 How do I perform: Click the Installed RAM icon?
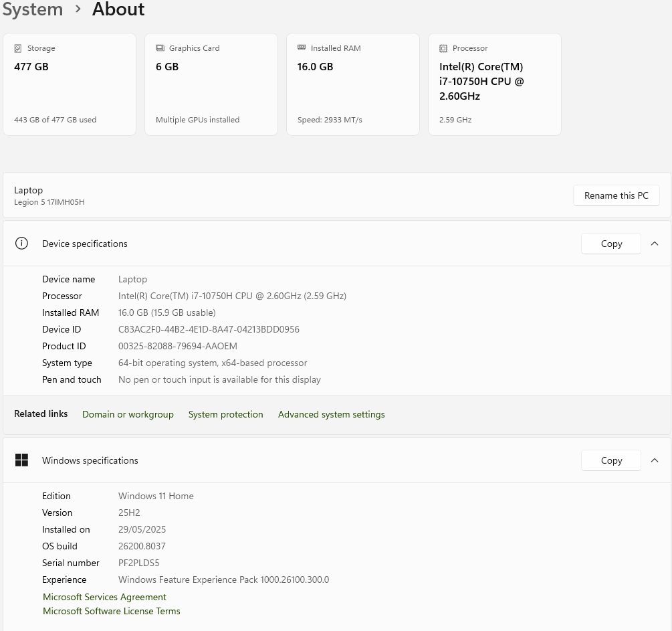point(302,48)
